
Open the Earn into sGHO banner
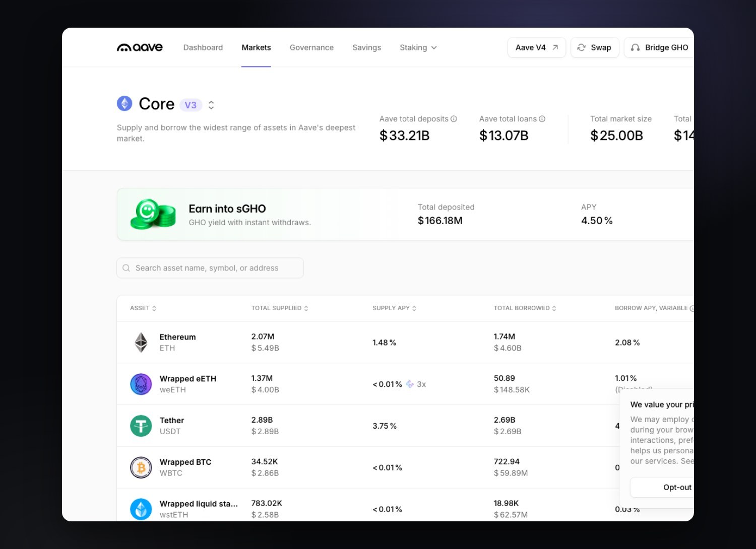pos(405,214)
